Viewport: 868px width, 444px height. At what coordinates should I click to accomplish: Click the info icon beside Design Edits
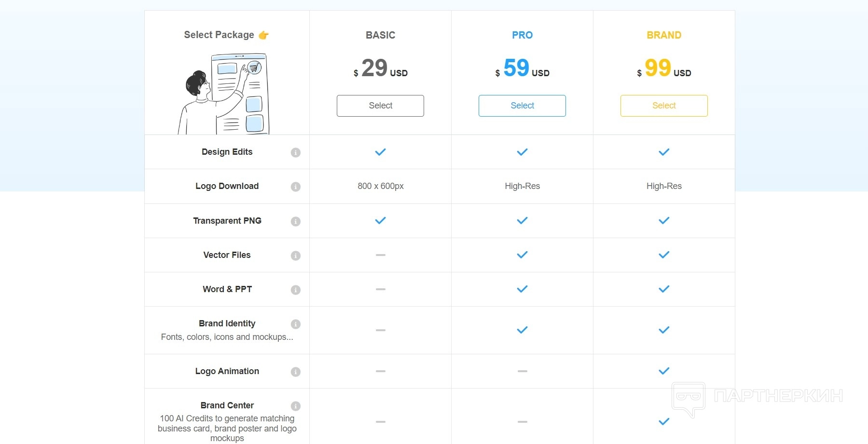296,152
